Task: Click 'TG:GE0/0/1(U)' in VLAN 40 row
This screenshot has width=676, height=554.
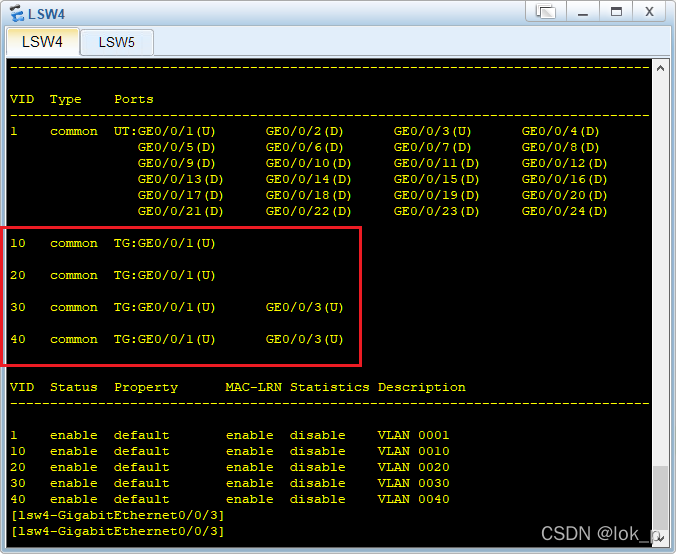Action: 164,339
